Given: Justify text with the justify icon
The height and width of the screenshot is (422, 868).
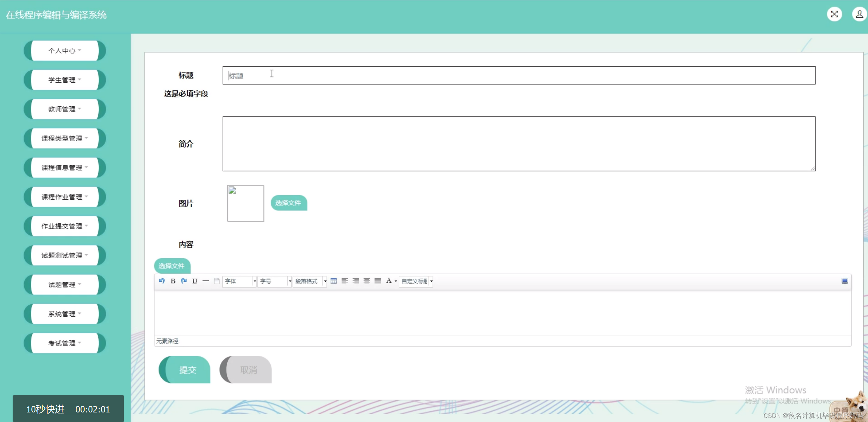Looking at the screenshot, I should click(378, 281).
